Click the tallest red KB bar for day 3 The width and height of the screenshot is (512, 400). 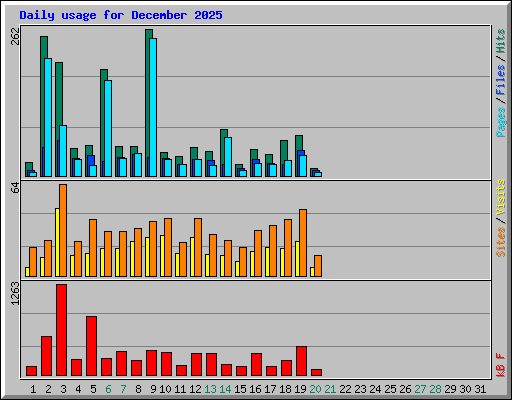click(x=61, y=330)
